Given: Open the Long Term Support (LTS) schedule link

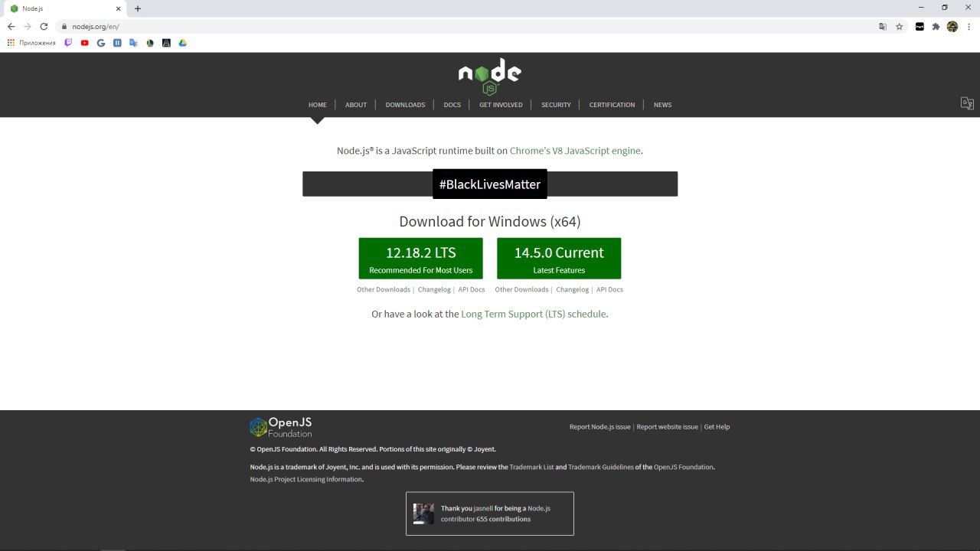Looking at the screenshot, I should pos(534,314).
